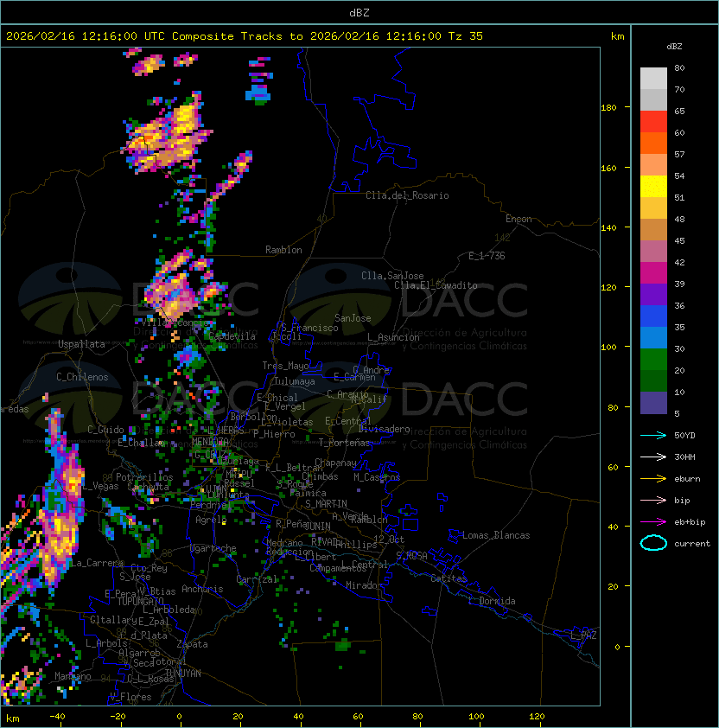Screen dimensions: 719x728
Task: Click the Clla.SanJose place label
Action: click(392, 276)
